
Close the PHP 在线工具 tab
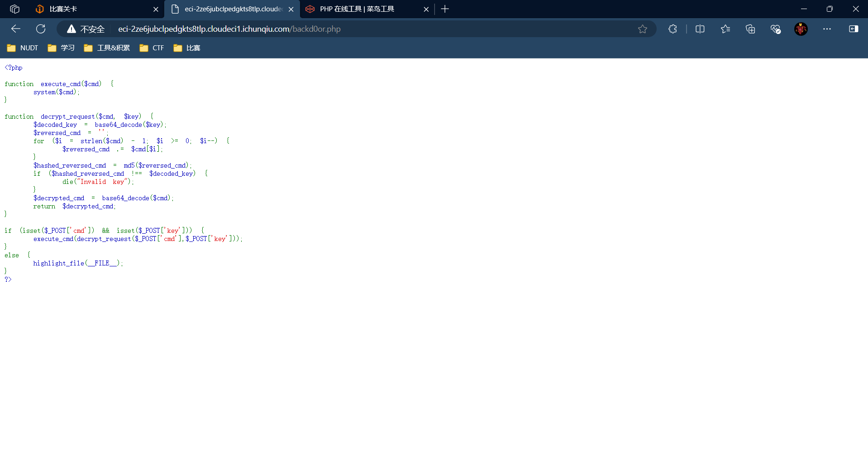(x=426, y=9)
